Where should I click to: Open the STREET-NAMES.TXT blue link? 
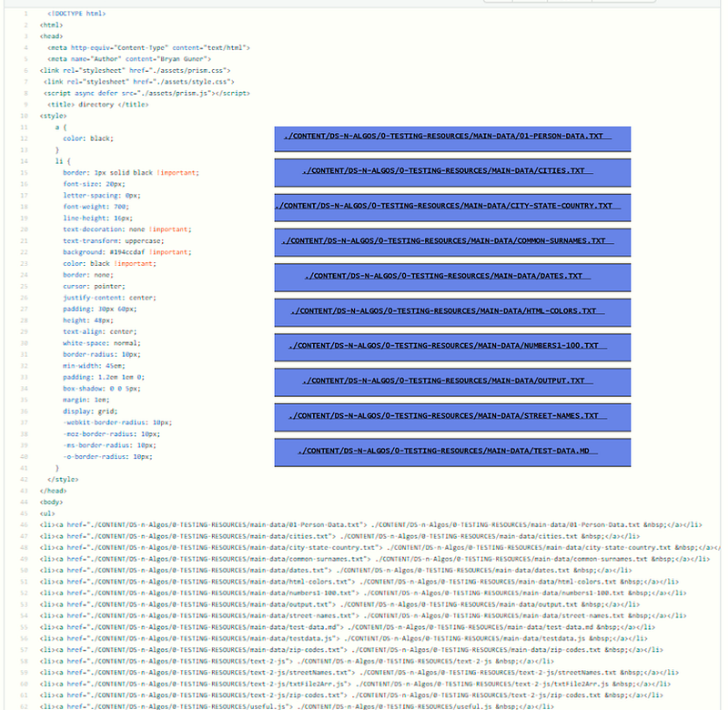[x=448, y=416]
